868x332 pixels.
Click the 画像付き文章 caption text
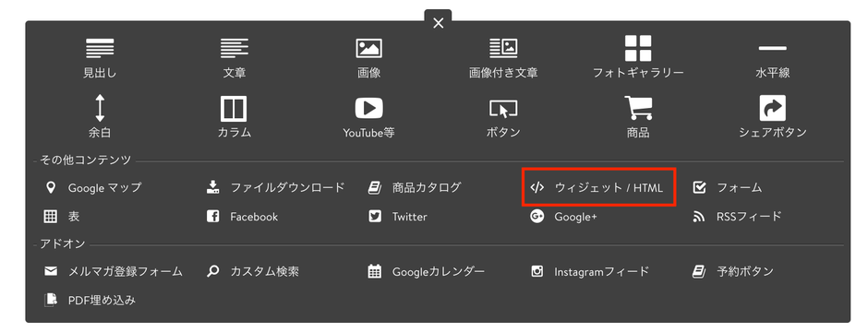[503, 72]
